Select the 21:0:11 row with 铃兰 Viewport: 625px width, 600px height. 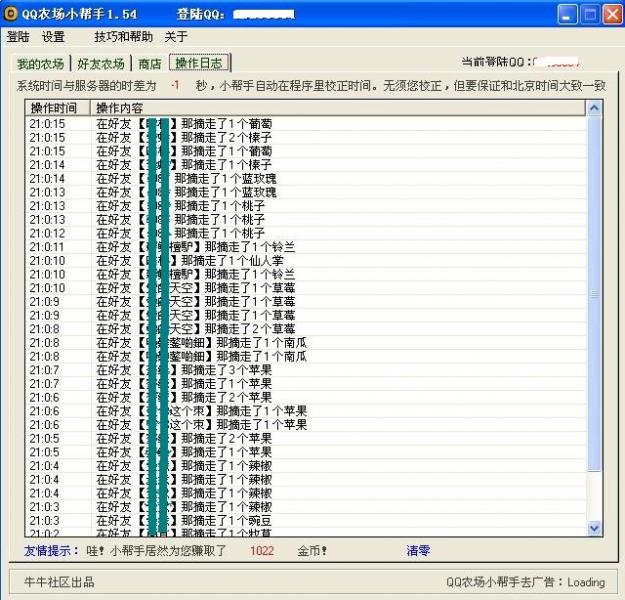(305, 247)
